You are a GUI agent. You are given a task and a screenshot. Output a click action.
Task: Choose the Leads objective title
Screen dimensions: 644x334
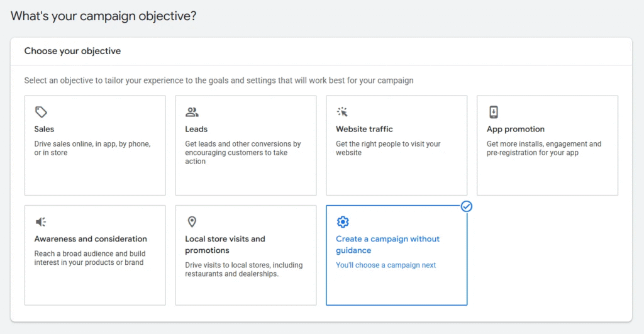196,129
